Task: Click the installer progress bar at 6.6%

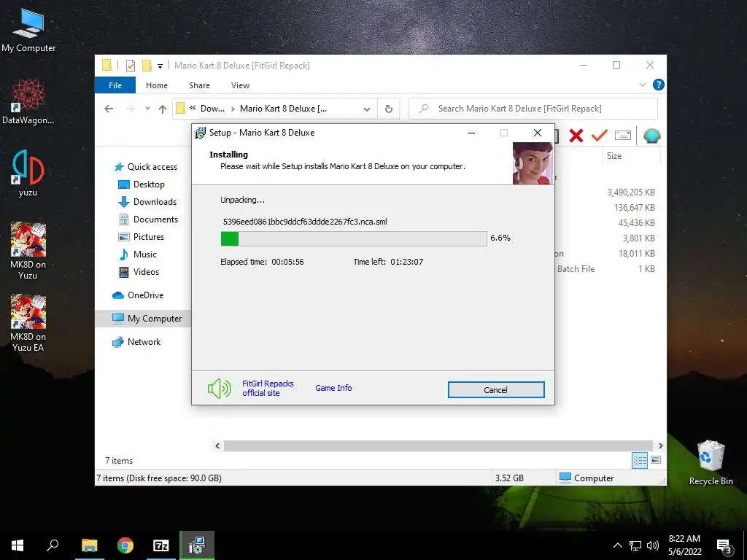Action: pos(354,238)
